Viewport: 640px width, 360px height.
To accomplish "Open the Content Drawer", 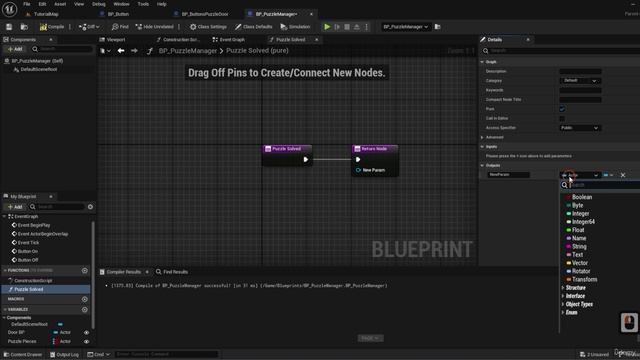I will [22, 354].
